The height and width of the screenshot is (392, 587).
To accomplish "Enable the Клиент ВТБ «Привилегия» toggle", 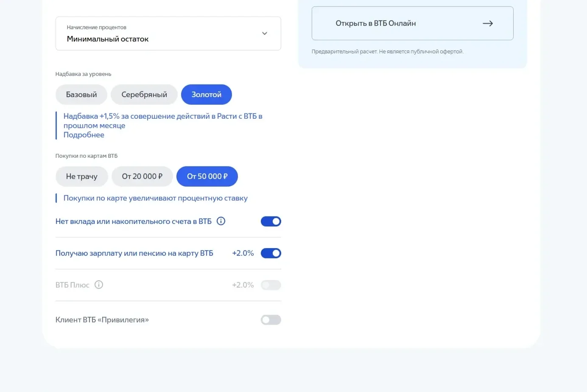I will 271,320.
